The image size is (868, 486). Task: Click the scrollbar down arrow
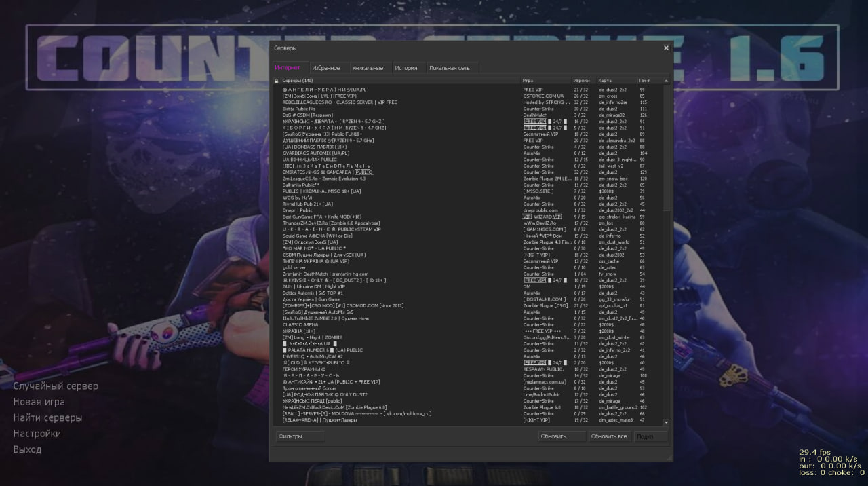(666, 422)
